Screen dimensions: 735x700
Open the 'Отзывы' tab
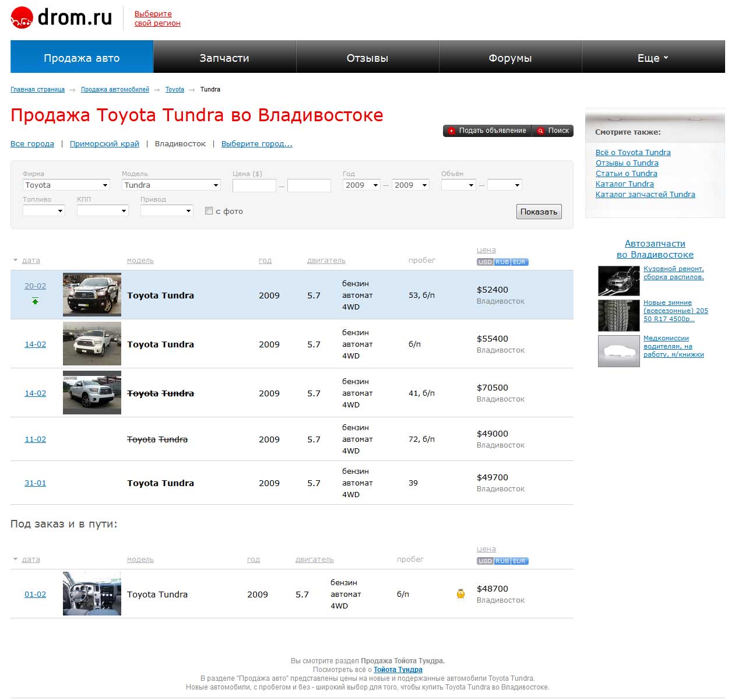pos(367,57)
